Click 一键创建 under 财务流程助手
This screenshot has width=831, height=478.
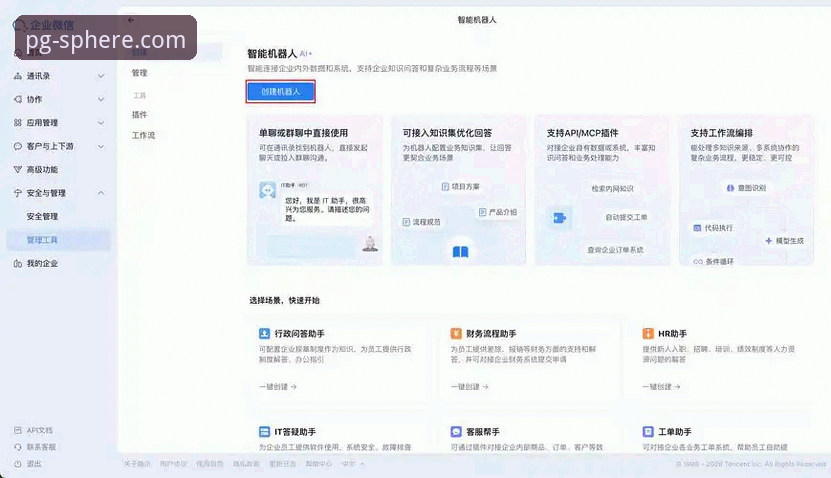(470, 387)
